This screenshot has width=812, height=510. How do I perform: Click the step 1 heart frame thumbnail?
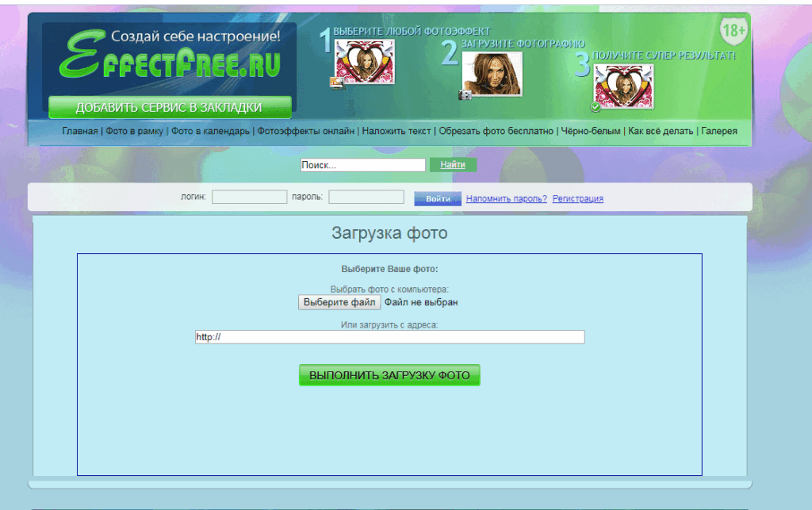point(365,61)
